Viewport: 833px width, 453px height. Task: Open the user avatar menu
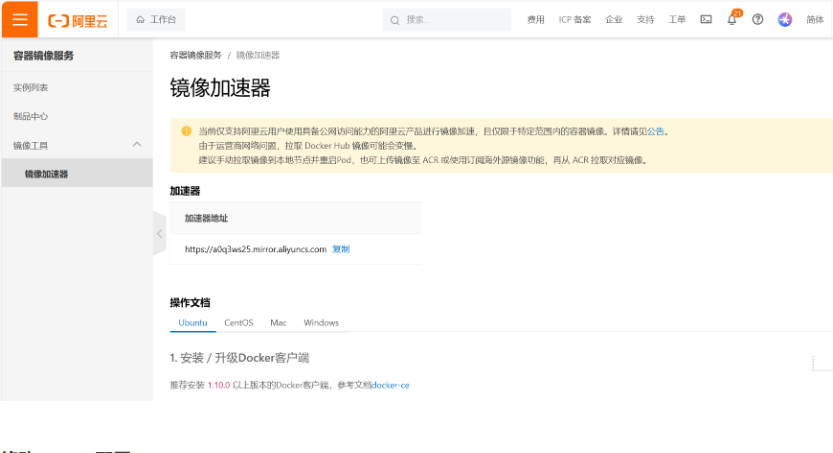click(785, 19)
